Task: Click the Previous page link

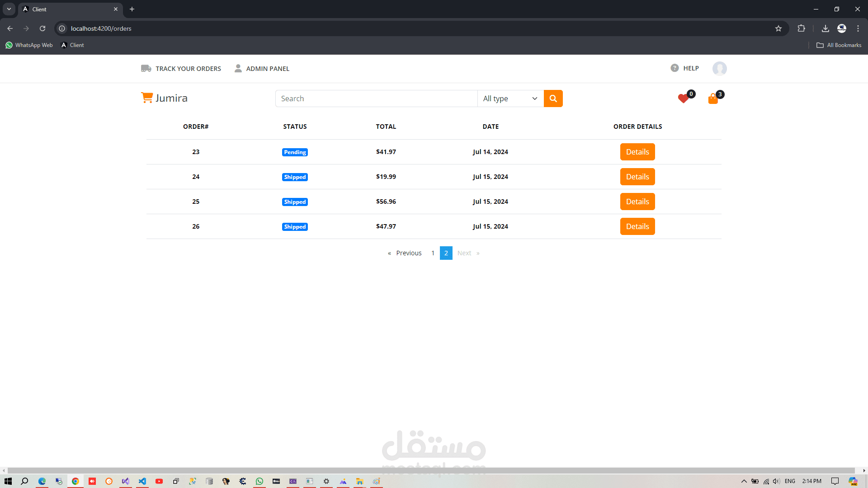Action: [x=408, y=253]
